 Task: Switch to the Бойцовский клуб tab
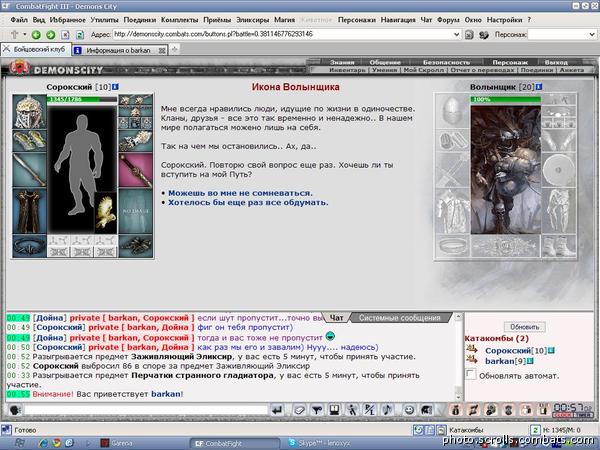pos(36,49)
